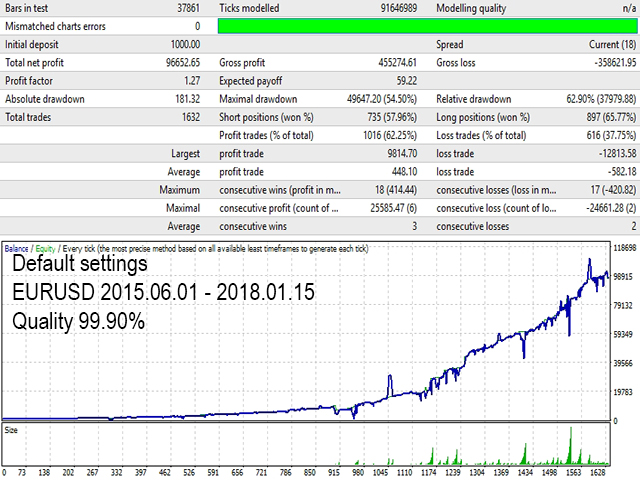The height and width of the screenshot is (480, 640).
Task: Click the Total net profit value 96652.65
Action: [183, 62]
